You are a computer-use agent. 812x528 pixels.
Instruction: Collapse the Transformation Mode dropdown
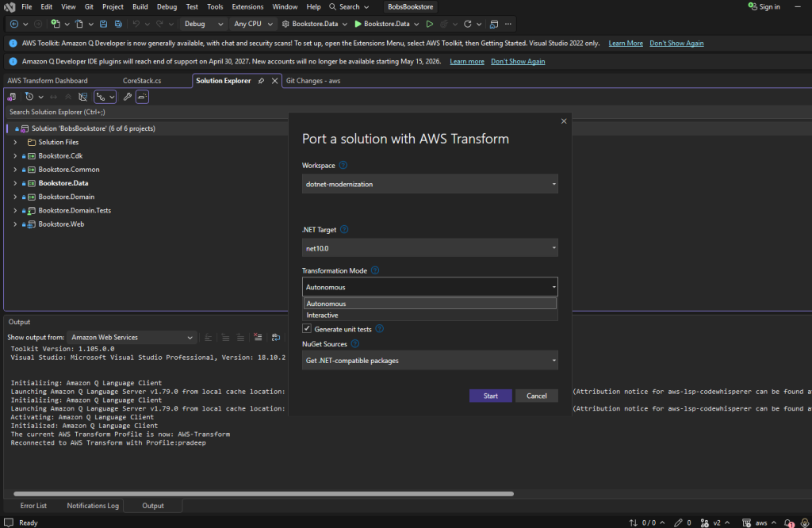(x=430, y=287)
